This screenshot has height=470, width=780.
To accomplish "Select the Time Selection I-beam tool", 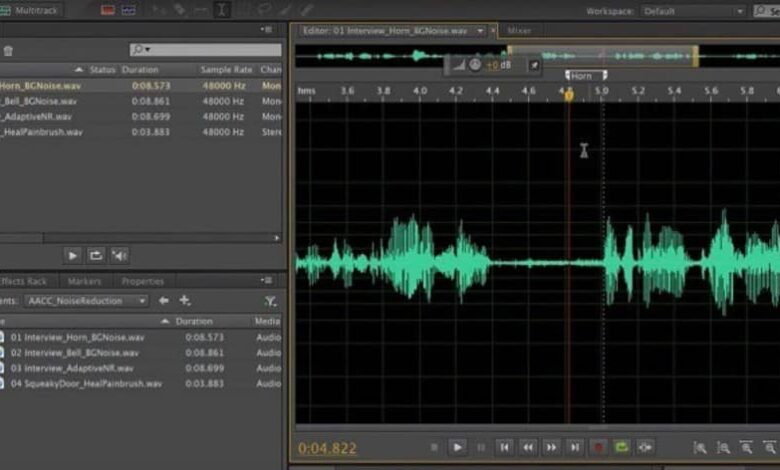I will [x=222, y=10].
